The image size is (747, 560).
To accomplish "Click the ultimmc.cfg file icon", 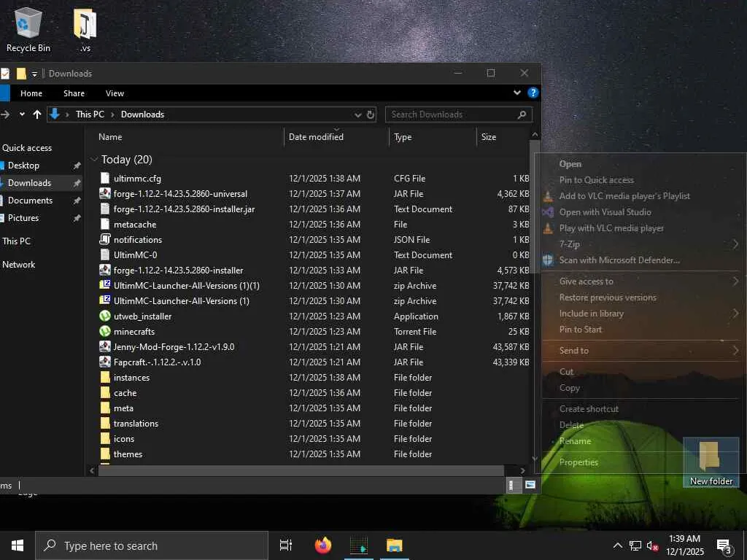I will [x=105, y=178].
